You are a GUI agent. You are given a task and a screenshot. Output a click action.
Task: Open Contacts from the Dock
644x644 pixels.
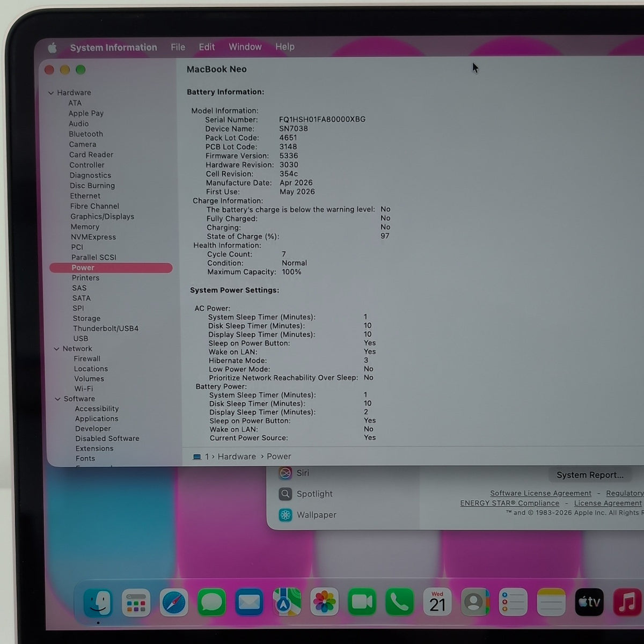(x=475, y=602)
